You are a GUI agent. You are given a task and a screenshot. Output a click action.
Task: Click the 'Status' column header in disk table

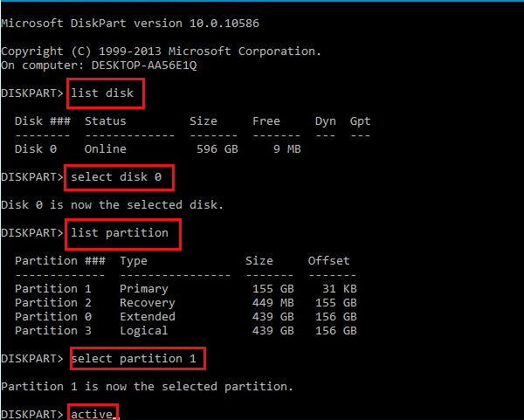tap(105, 121)
